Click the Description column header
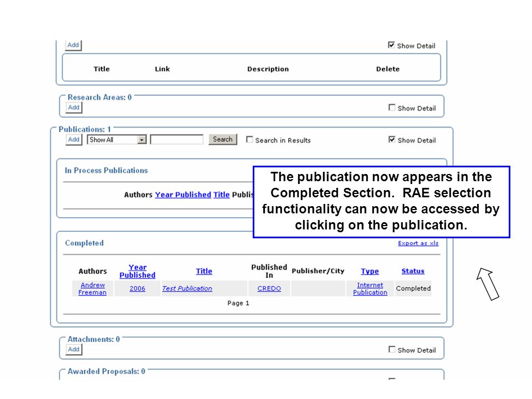The height and width of the screenshot is (399, 532). 268,69
